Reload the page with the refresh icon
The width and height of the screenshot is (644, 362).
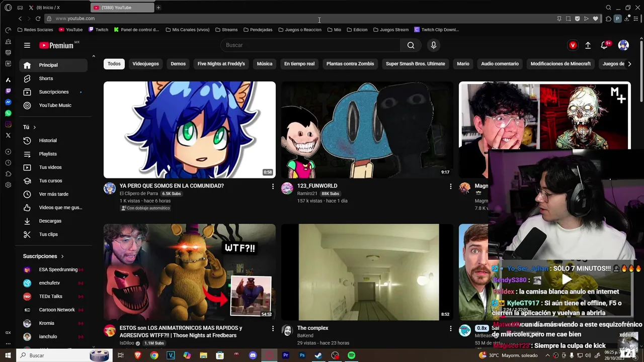click(x=37, y=19)
